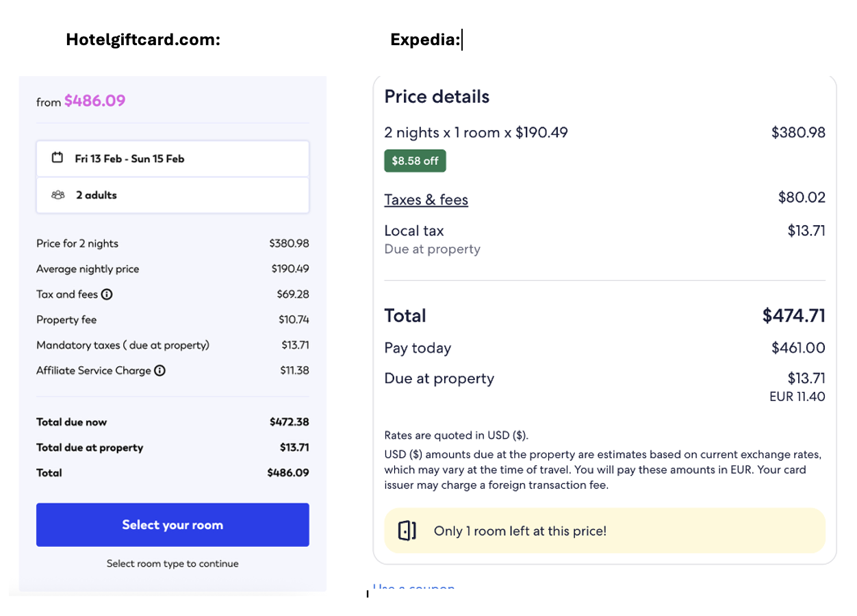Viewport: 857px width, 616px height.
Task: Click the calendar icon beside the dates
Action: 57,158
